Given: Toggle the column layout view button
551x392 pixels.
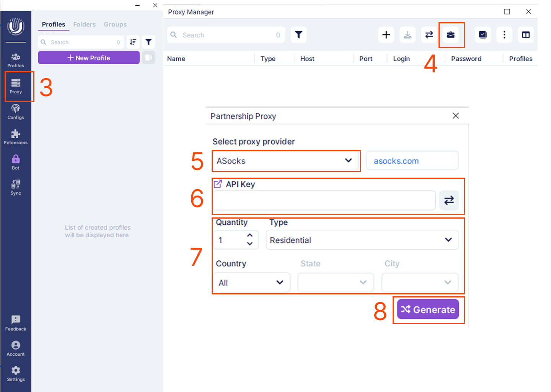Looking at the screenshot, I should pos(526,35).
